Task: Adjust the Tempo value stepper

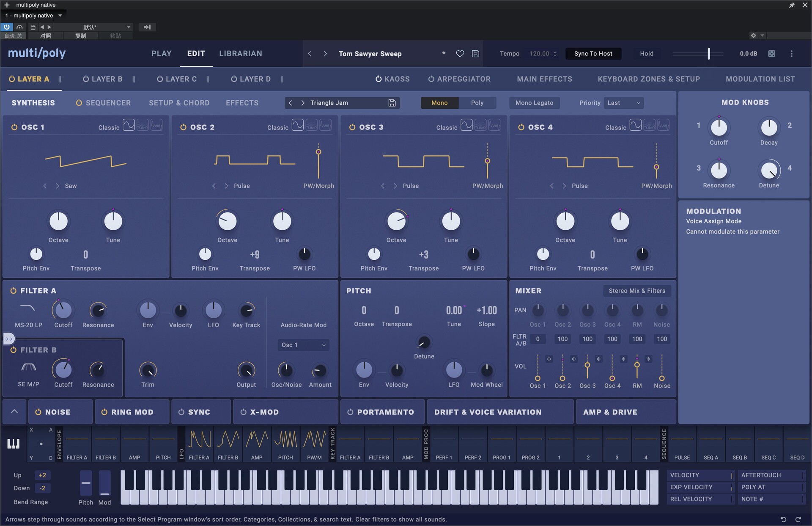Action: 555,54
